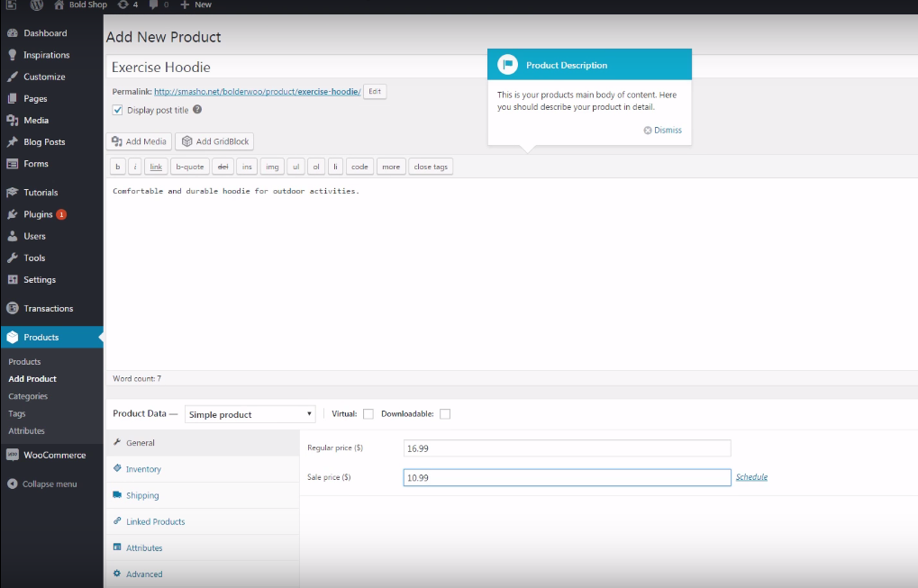Enable the Virtual product checkbox
Screen dimensions: 918x588
[x=368, y=414]
